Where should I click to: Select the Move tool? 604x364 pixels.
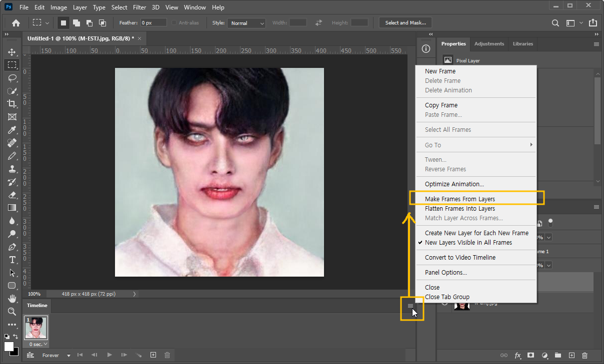click(x=12, y=51)
